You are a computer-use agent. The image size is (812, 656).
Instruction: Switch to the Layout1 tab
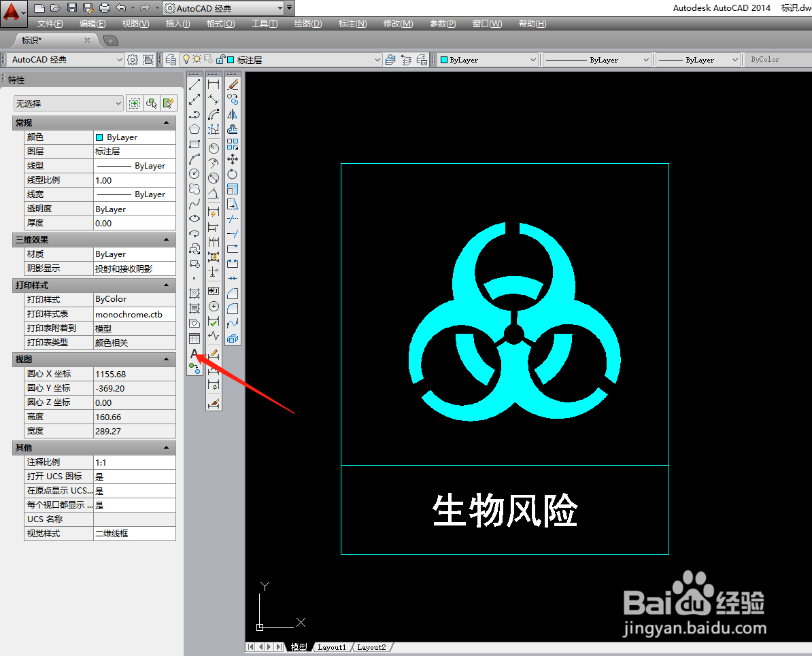point(331,647)
